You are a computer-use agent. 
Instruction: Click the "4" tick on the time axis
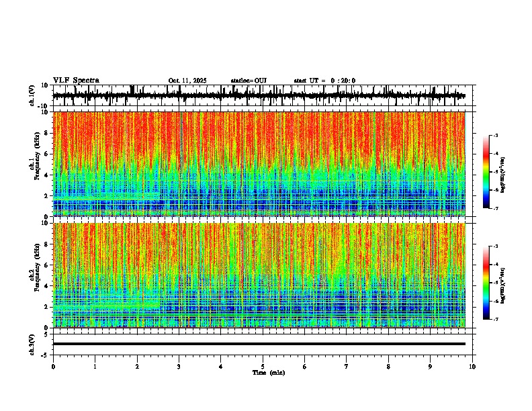(221, 367)
